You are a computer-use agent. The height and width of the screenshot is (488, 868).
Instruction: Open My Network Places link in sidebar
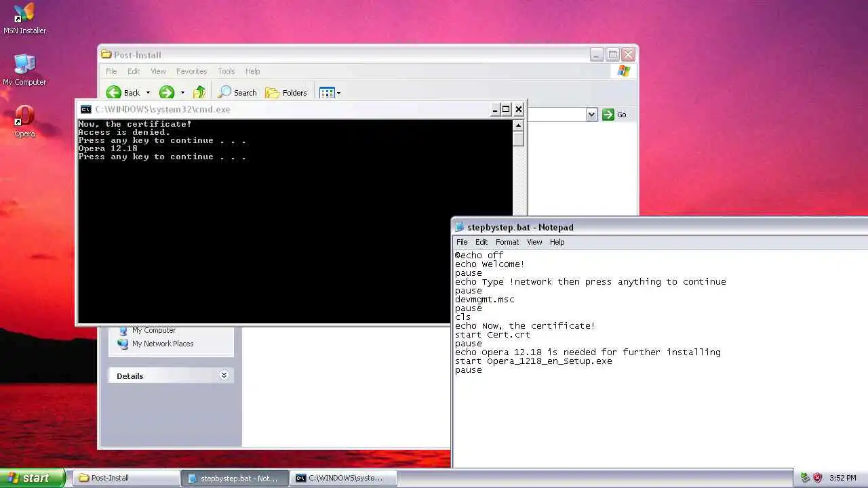click(163, 344)
